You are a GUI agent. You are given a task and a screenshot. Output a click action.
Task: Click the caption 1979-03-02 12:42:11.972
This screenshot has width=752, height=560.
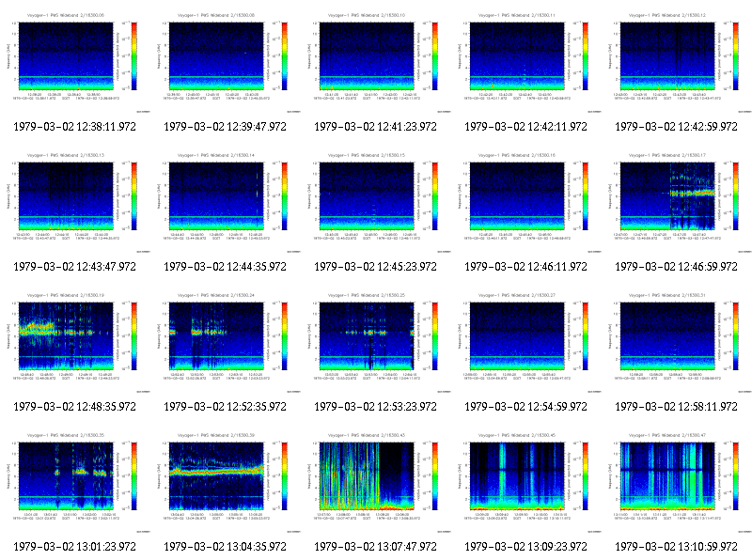(525, 127)
